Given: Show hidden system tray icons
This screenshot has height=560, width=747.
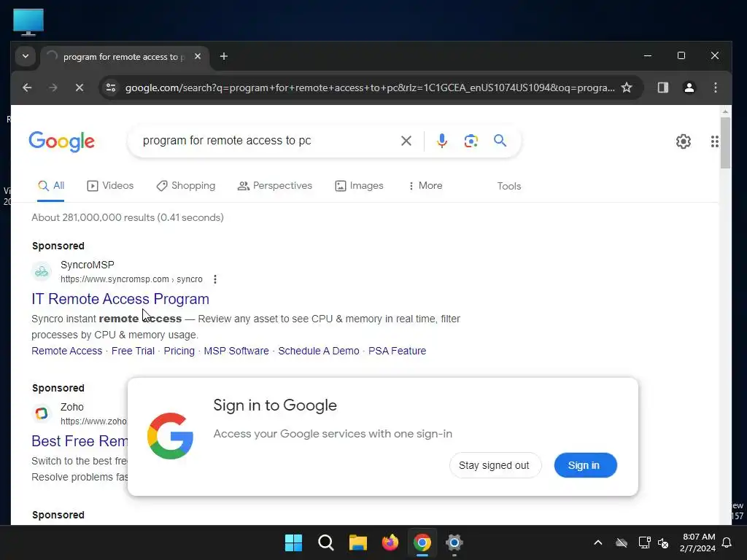Looking at the screenshot, I should coord(598,542).
